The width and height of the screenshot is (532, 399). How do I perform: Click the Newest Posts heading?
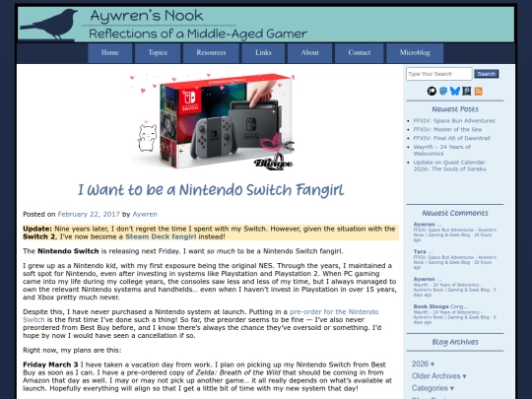(455, 109)
